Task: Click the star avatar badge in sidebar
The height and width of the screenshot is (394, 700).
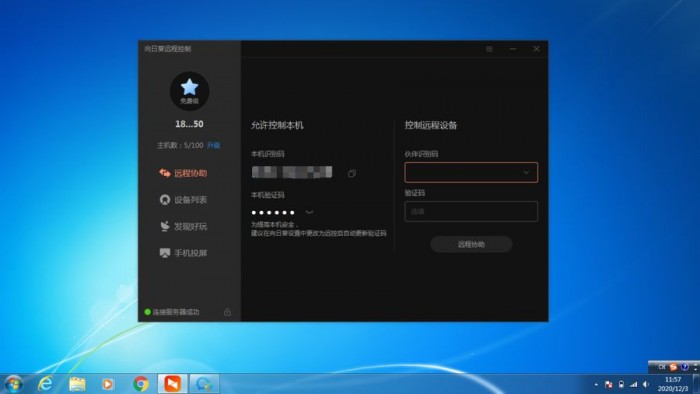Action: pyautogui.click(x=189, y=91)
